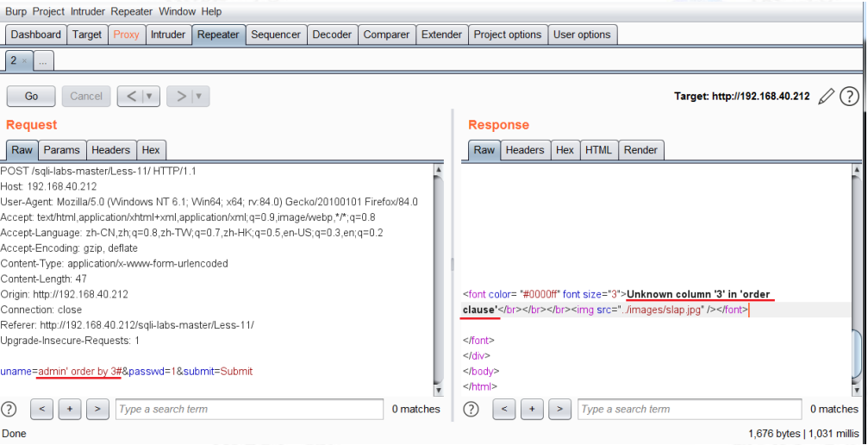This screenshot has width=868, height=445.
Task: Click the Content-Length: 47 header line
Action: tap(43, 279)
